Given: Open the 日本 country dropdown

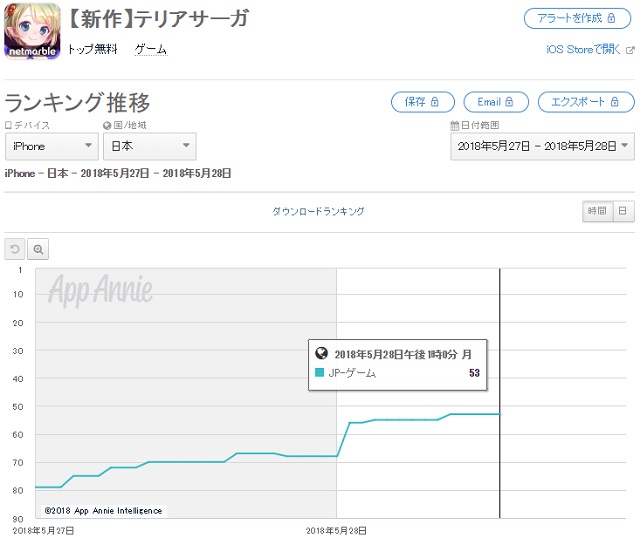Looking at the screenshot, I should [149, 146].
